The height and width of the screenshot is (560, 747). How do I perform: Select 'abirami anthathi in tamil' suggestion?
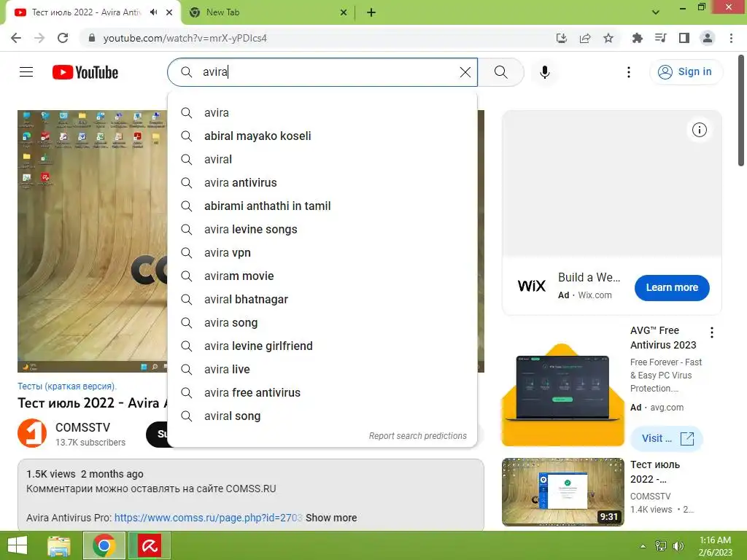pyautogui.click(x=322, y=206)
